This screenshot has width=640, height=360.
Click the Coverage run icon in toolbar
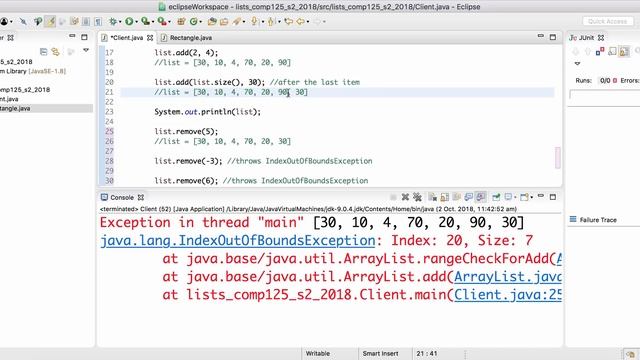145,21
